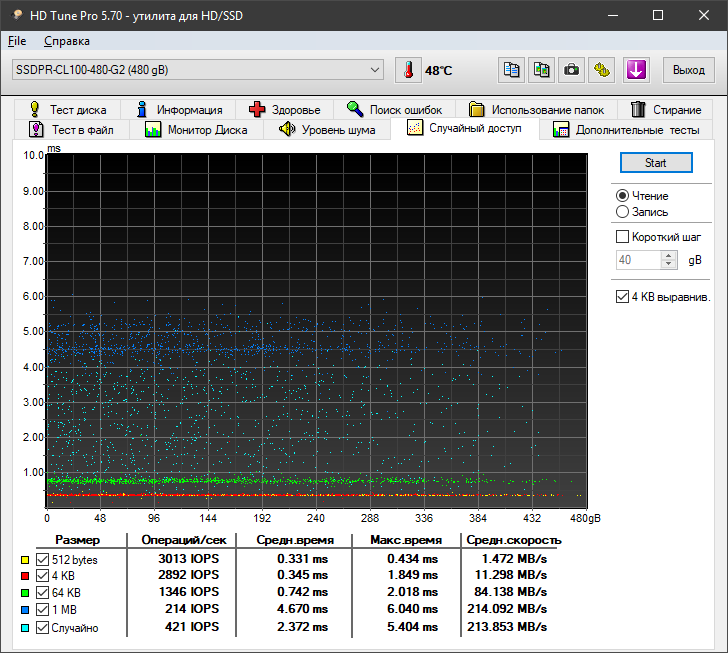Viewport: 728px width, 653px height.
Task: Switch to the Стирание tab
Action: 665,110
